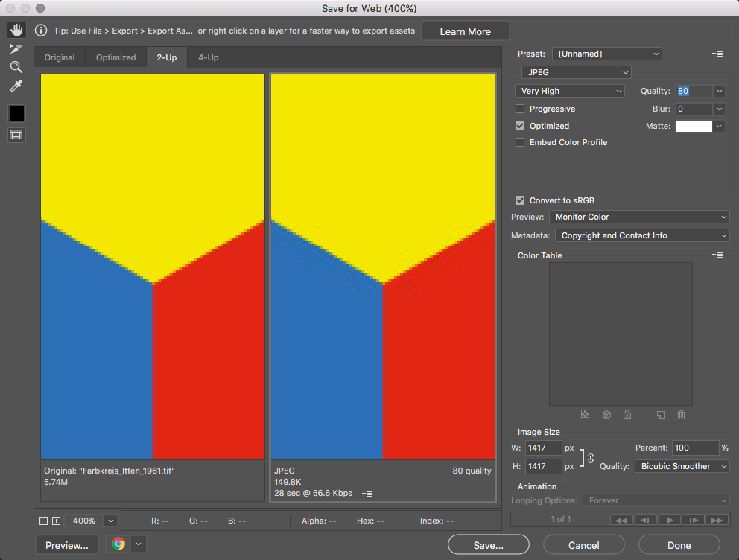Click the zoom in plus icon
Viewport: 739px width, 560px height.
coord(56,521)
